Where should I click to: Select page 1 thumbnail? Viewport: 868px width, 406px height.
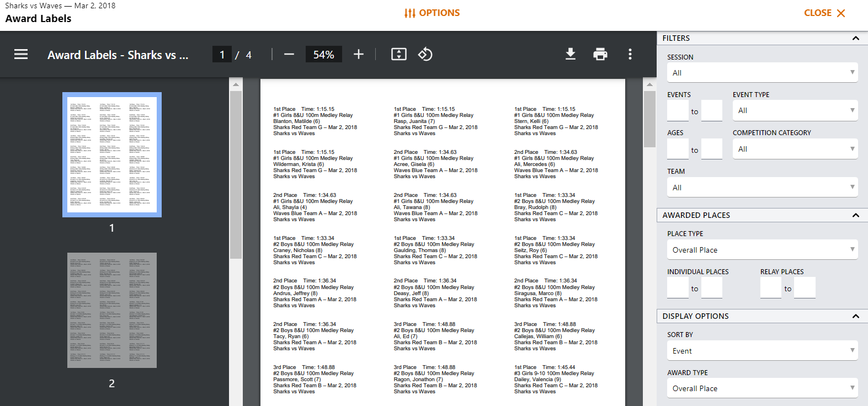pos(112,154)
